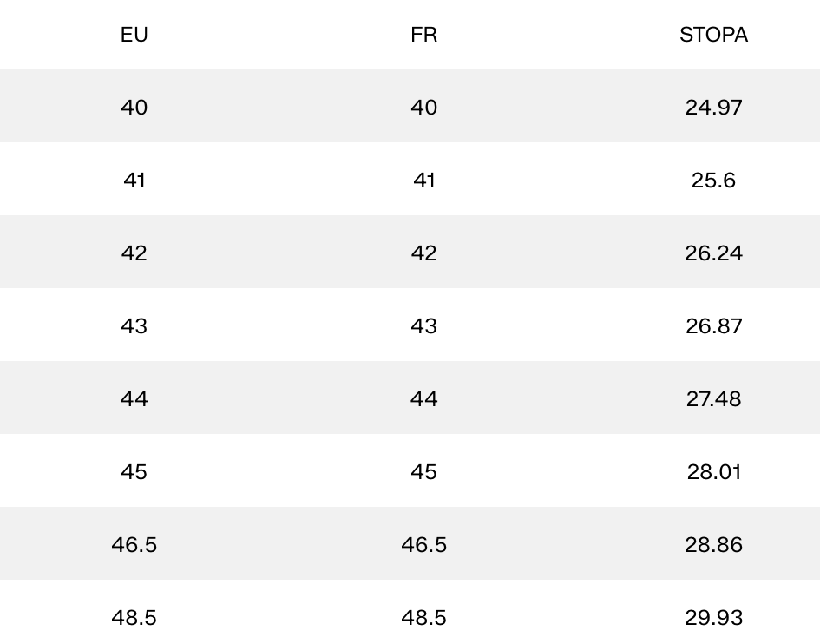Choose size 45 in the FR column

pos(423,471)
